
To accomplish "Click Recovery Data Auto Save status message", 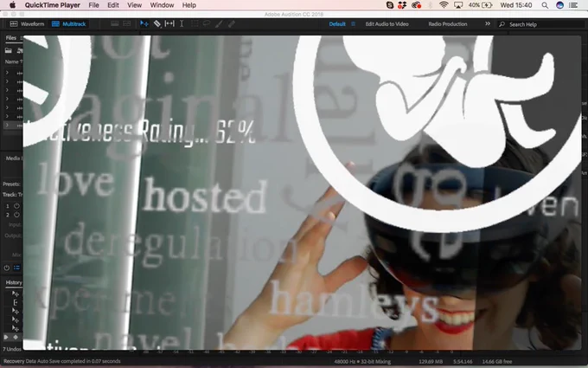I will click(x=62, y=361).
